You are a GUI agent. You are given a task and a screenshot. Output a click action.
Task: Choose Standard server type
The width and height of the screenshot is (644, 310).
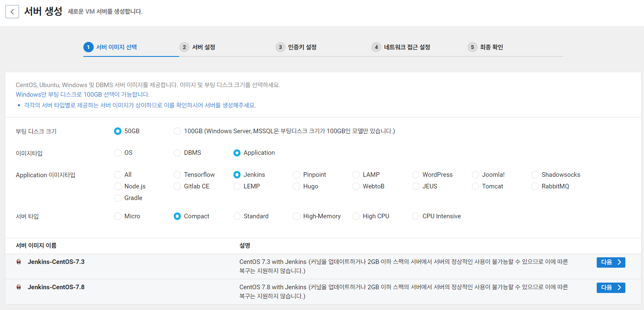coord(237,216)
